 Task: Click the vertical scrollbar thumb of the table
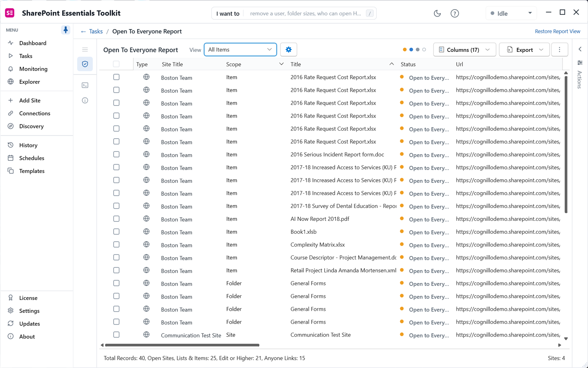point(566,144)
